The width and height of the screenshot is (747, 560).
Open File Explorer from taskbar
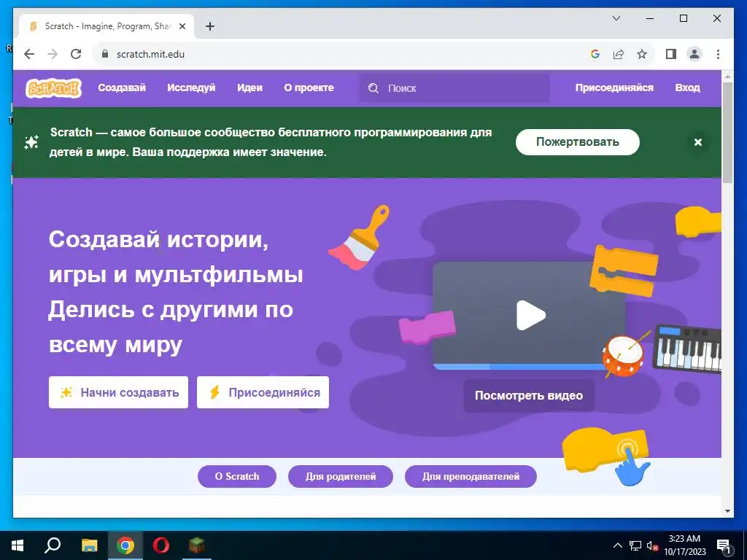[x=89, y=545]
